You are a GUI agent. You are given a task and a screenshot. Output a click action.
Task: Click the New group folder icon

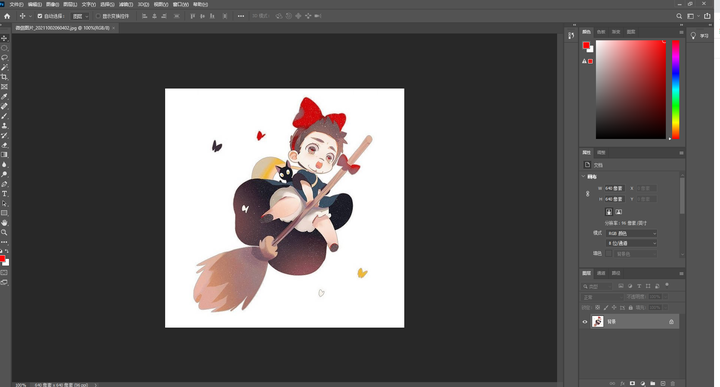coord(652,383)
